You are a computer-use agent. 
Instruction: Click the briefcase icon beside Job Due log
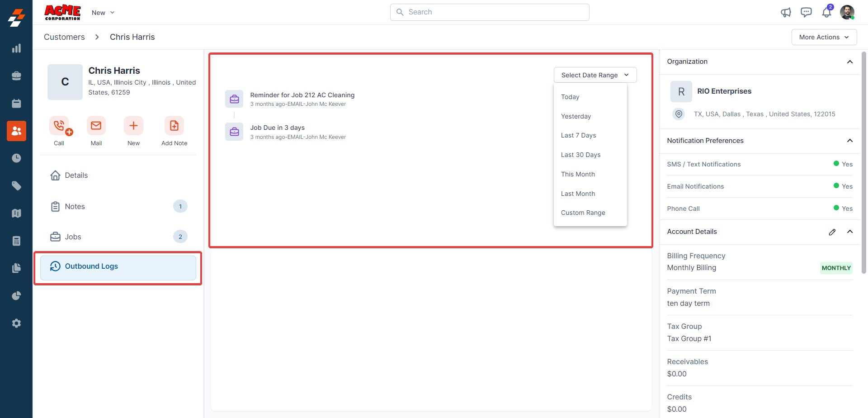pos(234,132)
